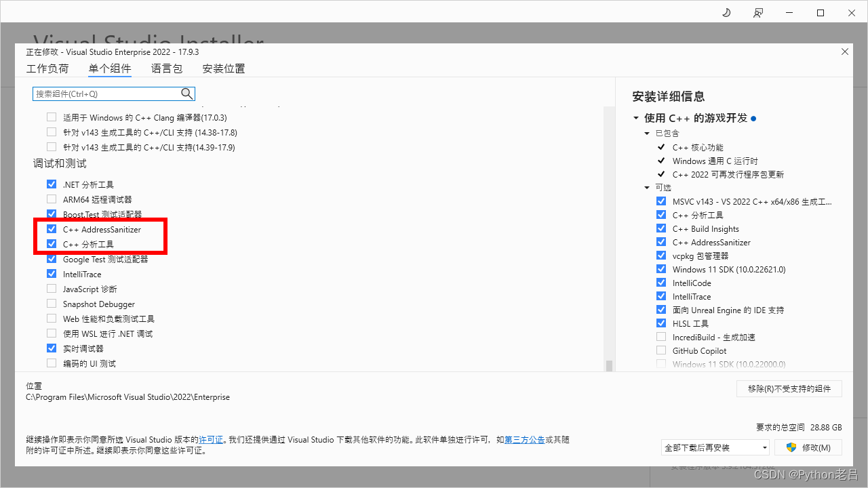This screenshot has width=868, height=488.
Task: Check IncrediBuild - 生成加速
Action: [661, 337]
